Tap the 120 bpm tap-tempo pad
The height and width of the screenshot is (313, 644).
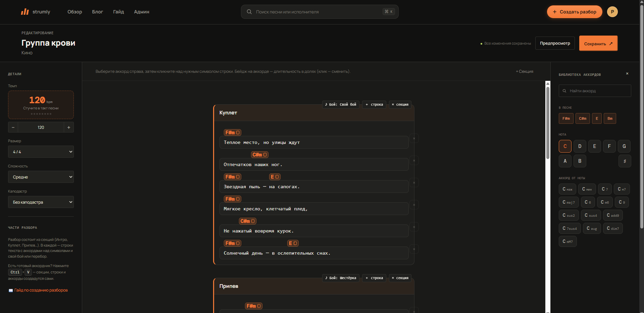point(41,105)
